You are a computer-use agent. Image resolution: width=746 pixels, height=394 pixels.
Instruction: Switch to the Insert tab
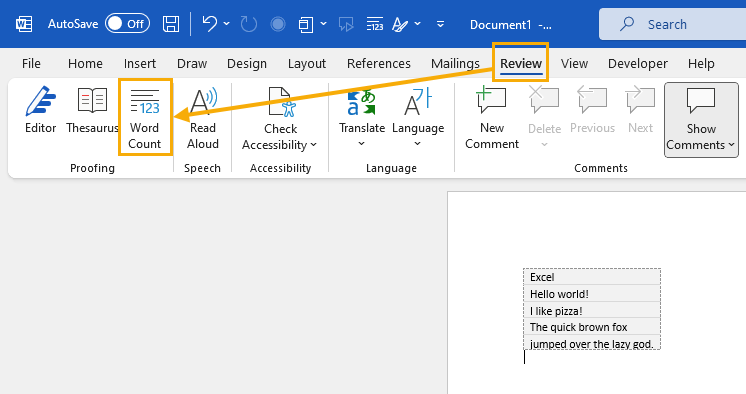point(140,63)
